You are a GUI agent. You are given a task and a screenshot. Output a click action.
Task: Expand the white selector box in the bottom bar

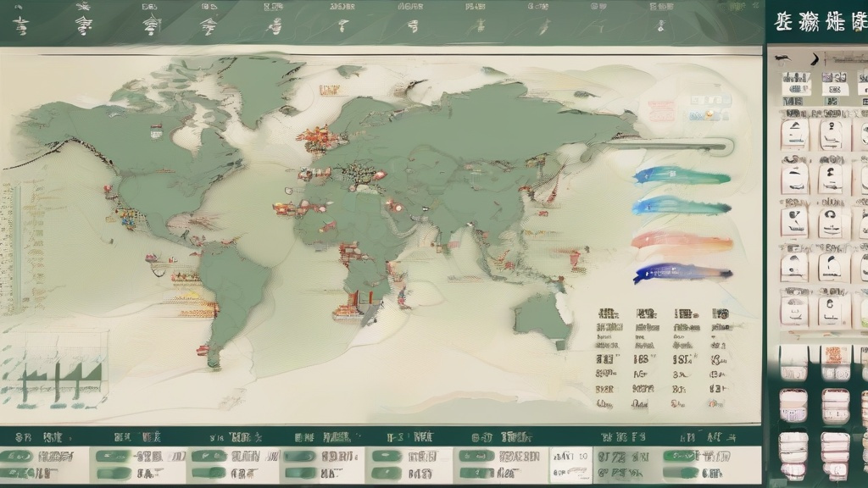point(570,463)
